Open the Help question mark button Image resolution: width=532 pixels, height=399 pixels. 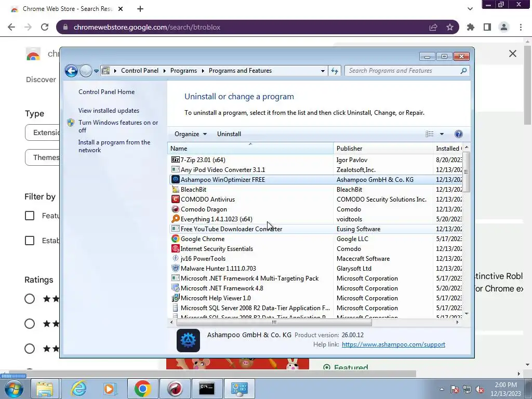coord(458,134)
